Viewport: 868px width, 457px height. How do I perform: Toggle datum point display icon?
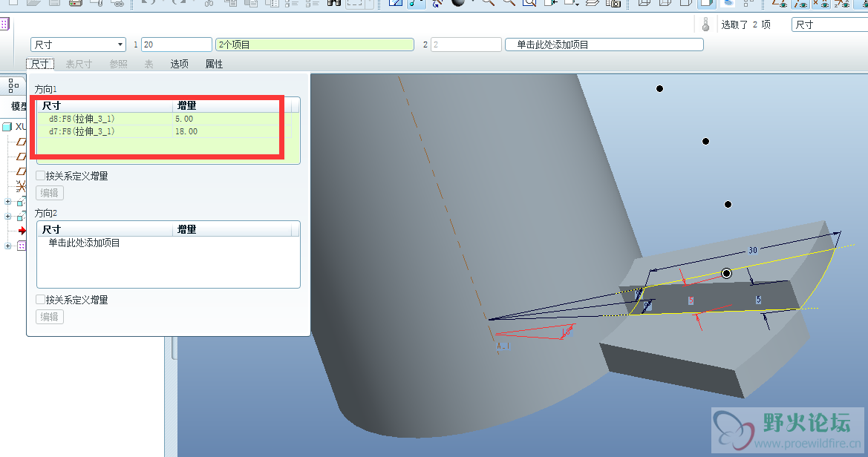point(821,3)
